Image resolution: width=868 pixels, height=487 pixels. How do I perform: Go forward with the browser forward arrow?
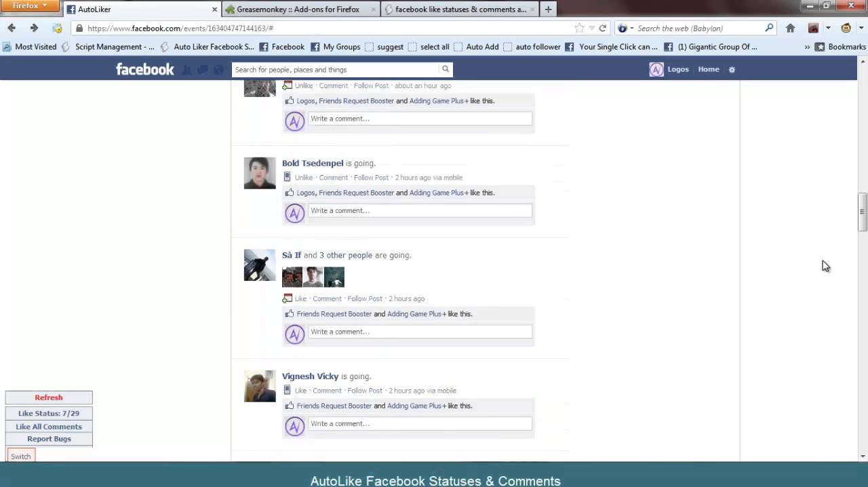coord(34,28)
